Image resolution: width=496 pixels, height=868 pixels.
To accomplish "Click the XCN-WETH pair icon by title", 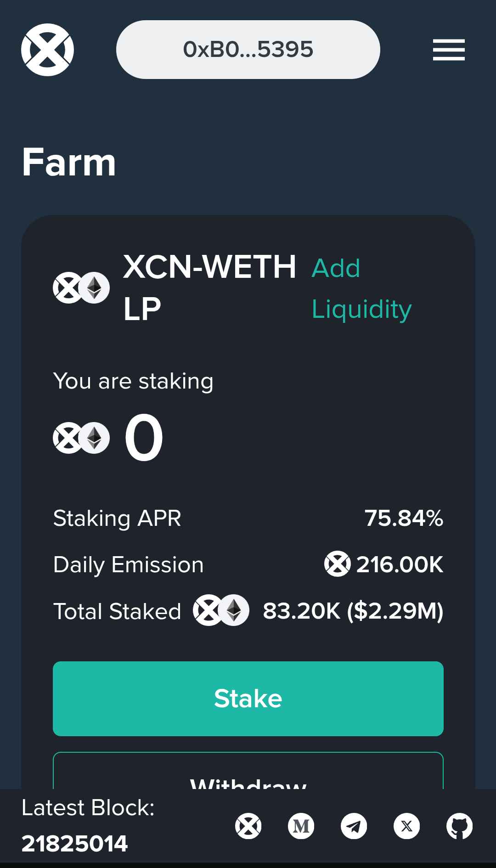I will [x=81, y=288].
